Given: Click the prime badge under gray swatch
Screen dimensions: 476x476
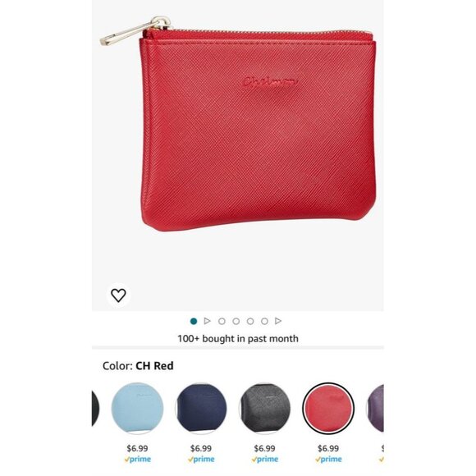Looking at the screenshot, I should pos(265,460).
